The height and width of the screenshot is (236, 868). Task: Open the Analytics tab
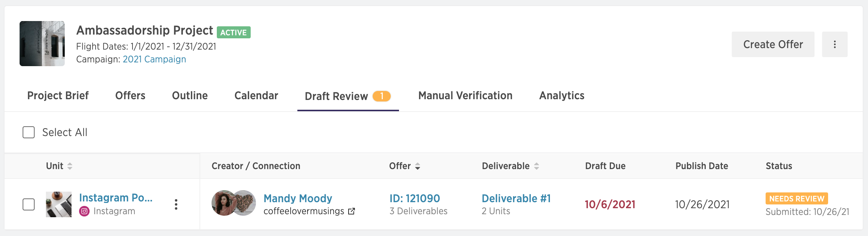[562, 95]
